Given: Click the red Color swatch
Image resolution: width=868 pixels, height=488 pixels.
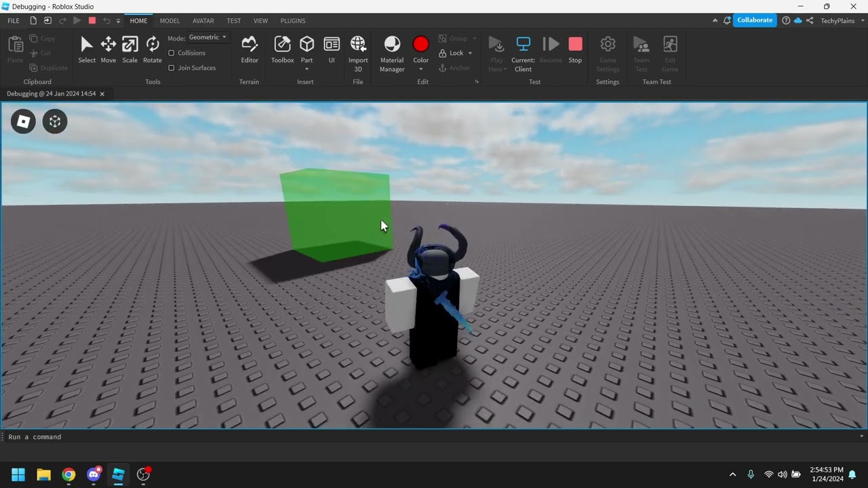Looking at the screenshot, I should [x=420, y=45].
